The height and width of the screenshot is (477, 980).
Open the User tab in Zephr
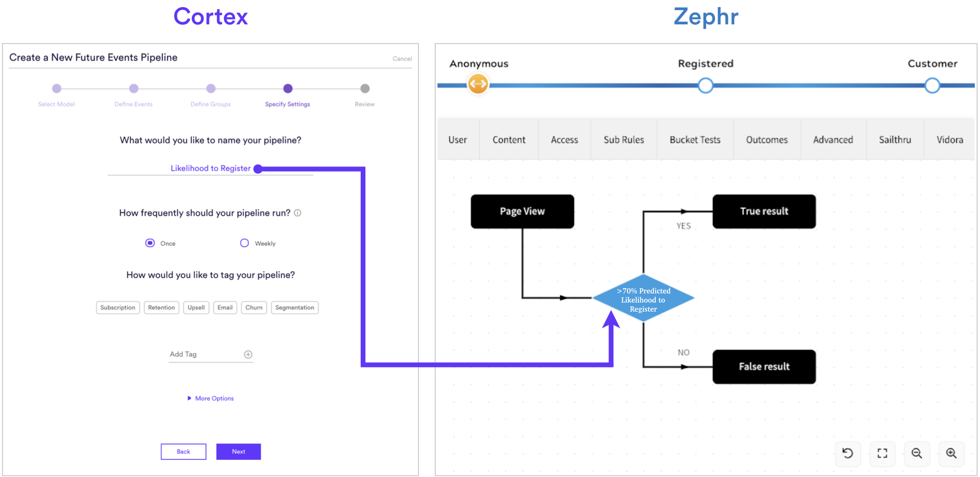point(458,140)
